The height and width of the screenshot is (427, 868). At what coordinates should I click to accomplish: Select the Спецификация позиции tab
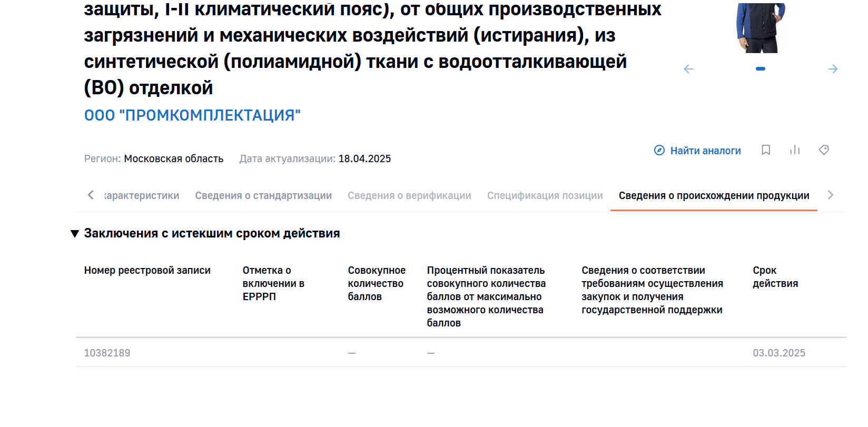(x=545, y=195)
